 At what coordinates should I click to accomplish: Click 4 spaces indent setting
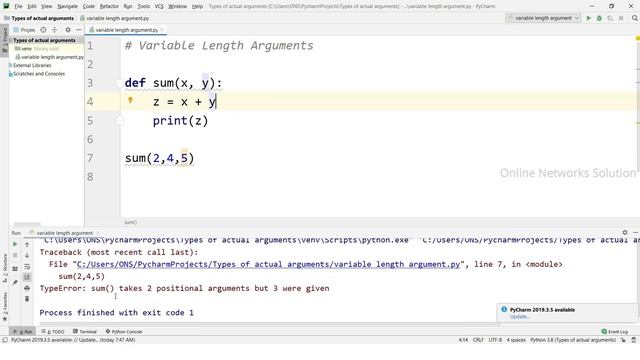516,340
